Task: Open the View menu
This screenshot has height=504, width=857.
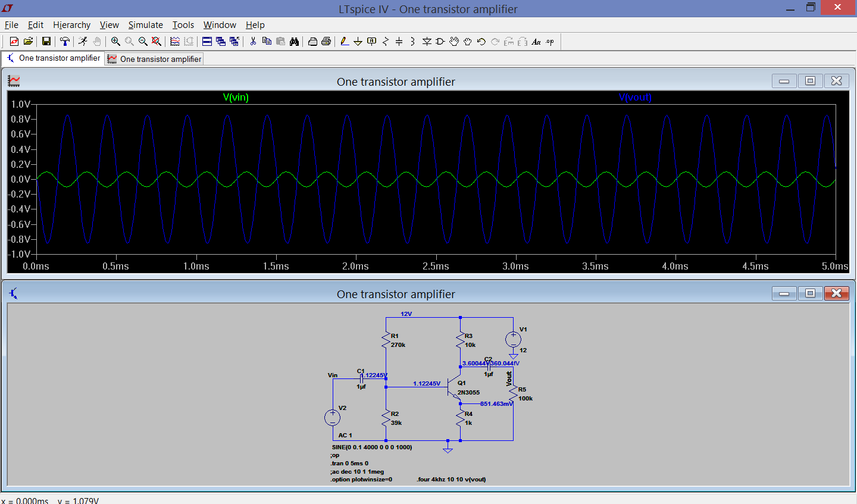Action: click(109, 25)
